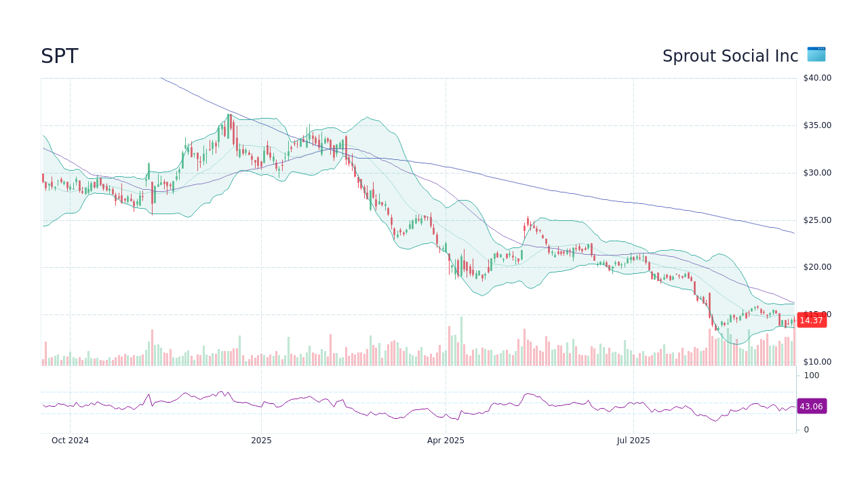Screen dimensions: 868x488
Task: Click the blue window icon beside Sprout Social Inc
Action: 816,55
